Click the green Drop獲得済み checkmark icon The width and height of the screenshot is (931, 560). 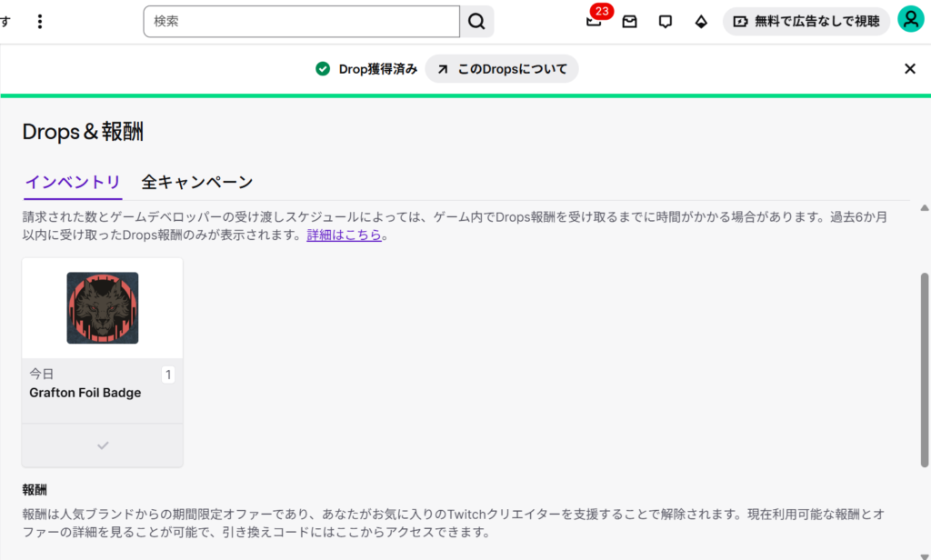coord(323,69)
